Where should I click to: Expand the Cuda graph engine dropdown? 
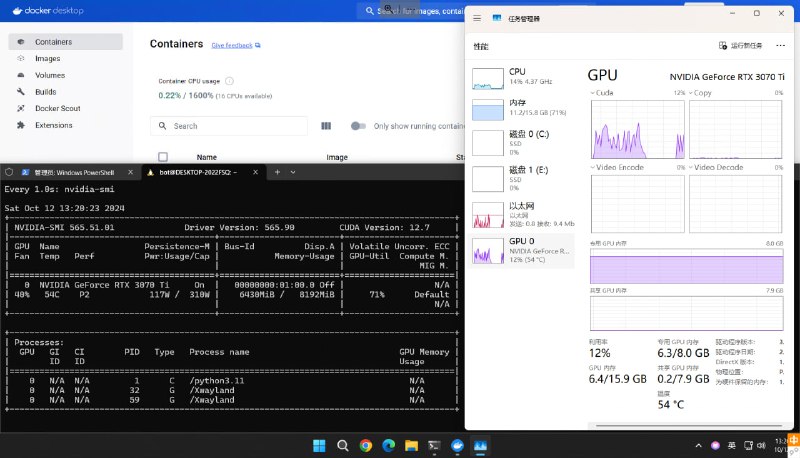596,93
